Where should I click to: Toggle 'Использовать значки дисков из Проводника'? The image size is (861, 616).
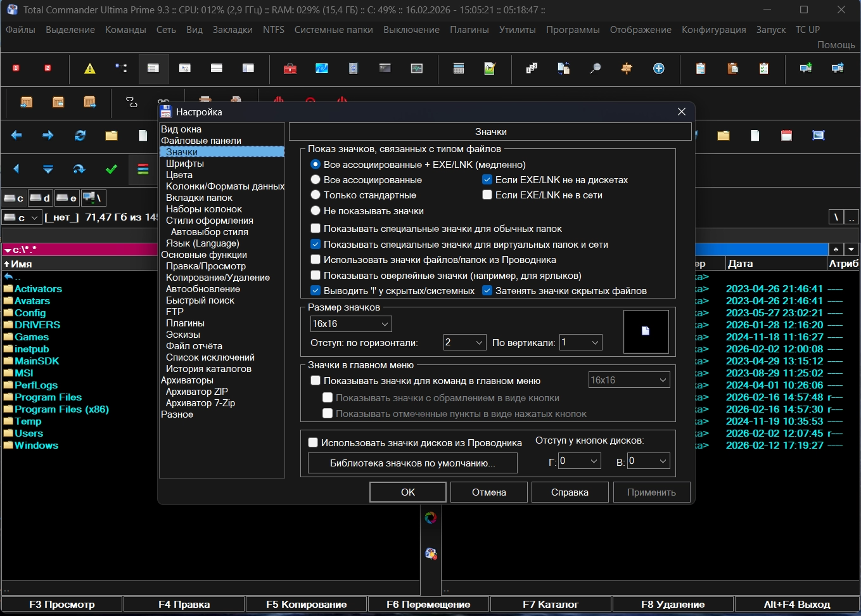click(313, 443)
